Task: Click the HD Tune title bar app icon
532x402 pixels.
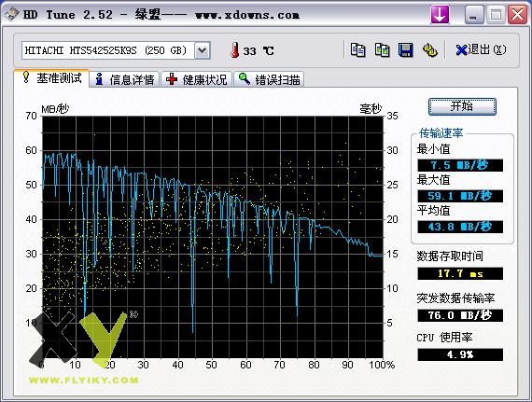Action: tap(12, 14)
